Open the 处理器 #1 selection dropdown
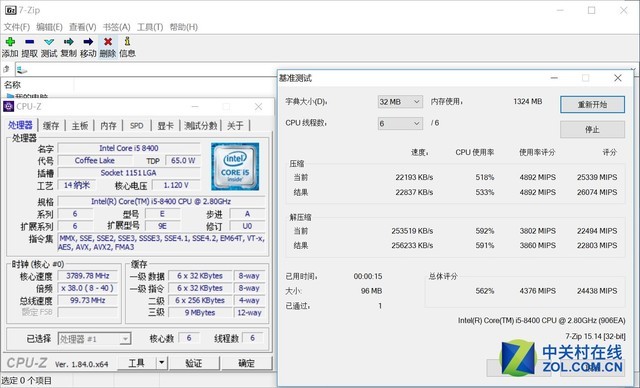 94,339
